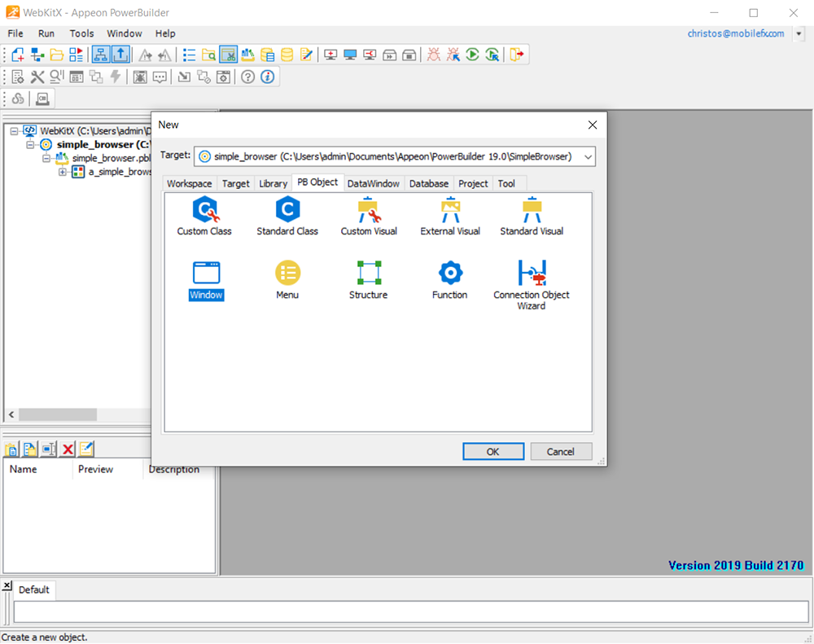Open the Tools menu

click(x=81, y=33)
